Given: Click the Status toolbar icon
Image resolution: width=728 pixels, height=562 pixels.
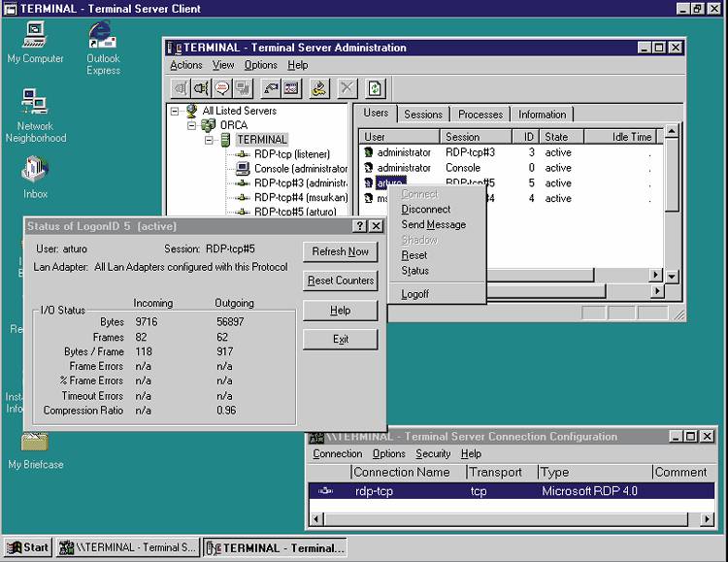Looking at the screenshot, I should click(x=290, y=88).
